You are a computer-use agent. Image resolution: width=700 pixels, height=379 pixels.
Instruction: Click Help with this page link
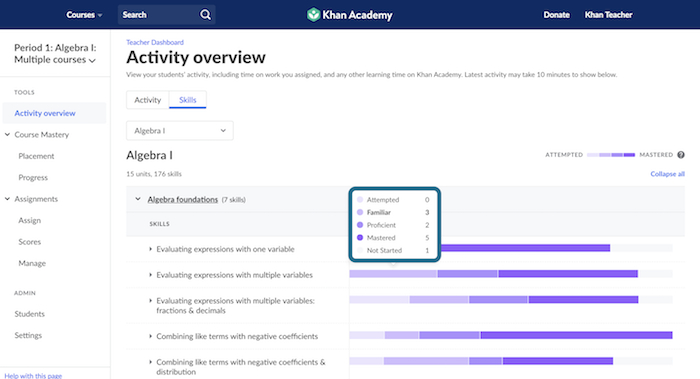[x=33, y=375]
